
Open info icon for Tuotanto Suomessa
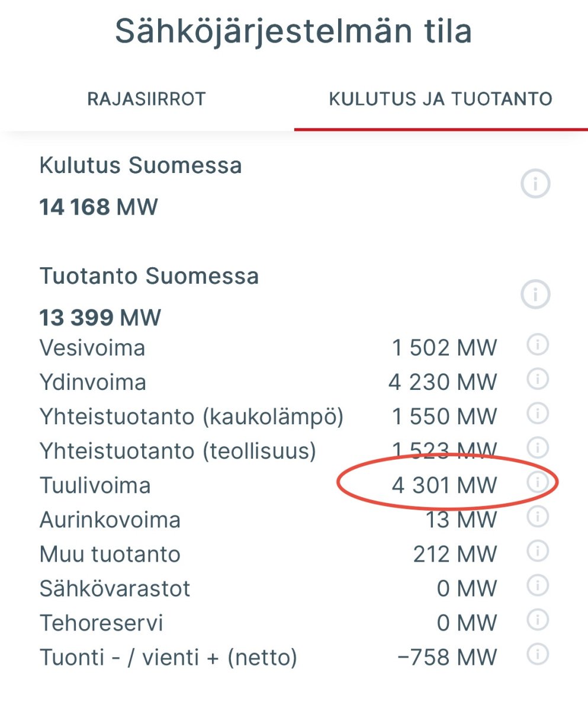point(535,294)
